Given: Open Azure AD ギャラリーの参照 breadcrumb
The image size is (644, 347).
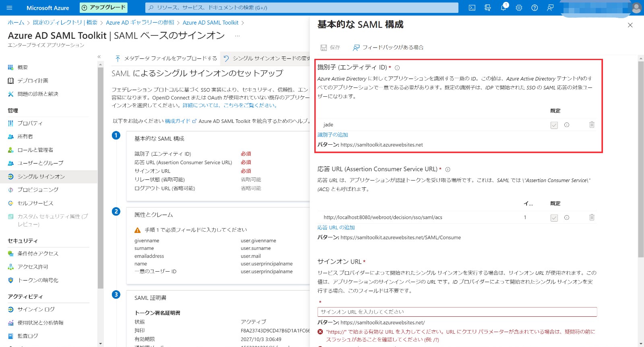Looking at the screenshot, I should (140, 23).
